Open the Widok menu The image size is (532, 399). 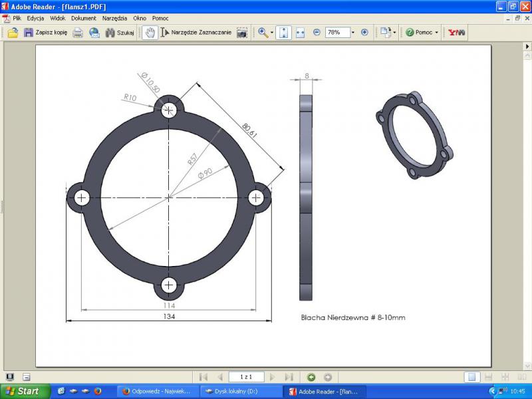pos(57,19)
